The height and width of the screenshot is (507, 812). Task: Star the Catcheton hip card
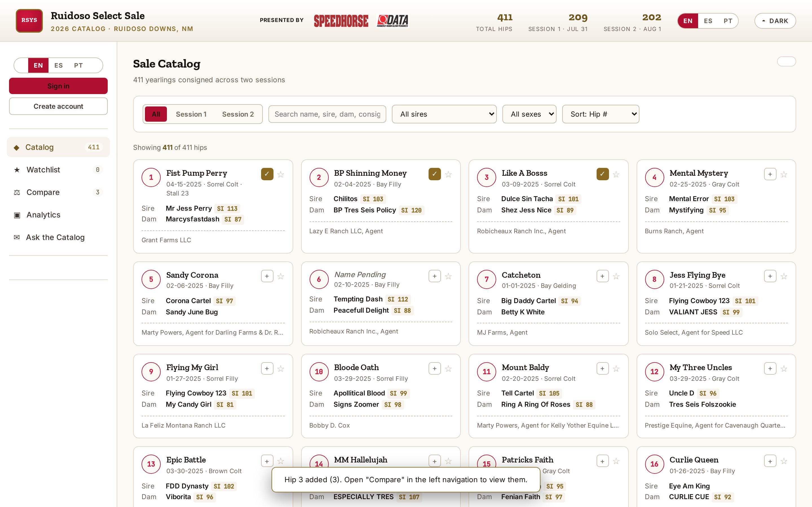616,276
